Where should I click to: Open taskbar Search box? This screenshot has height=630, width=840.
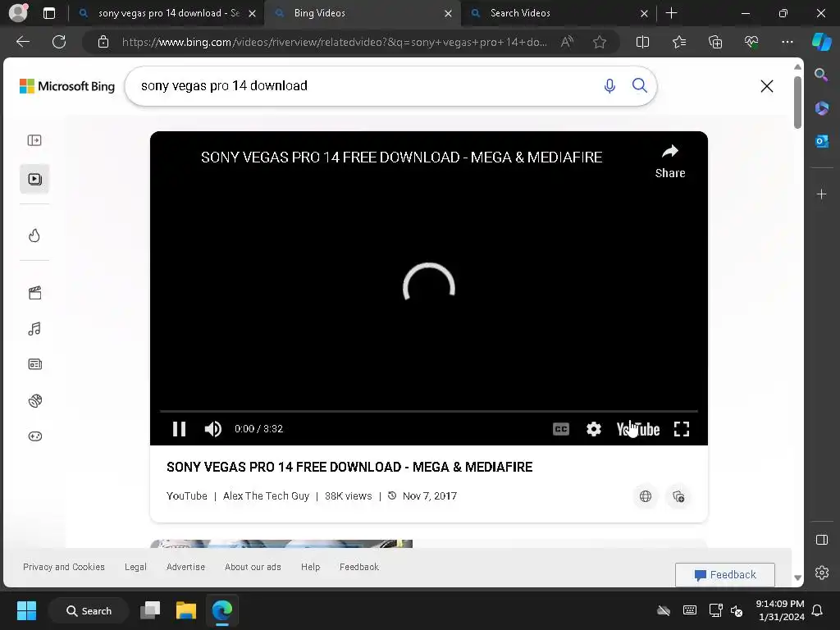tap(89, 610)
